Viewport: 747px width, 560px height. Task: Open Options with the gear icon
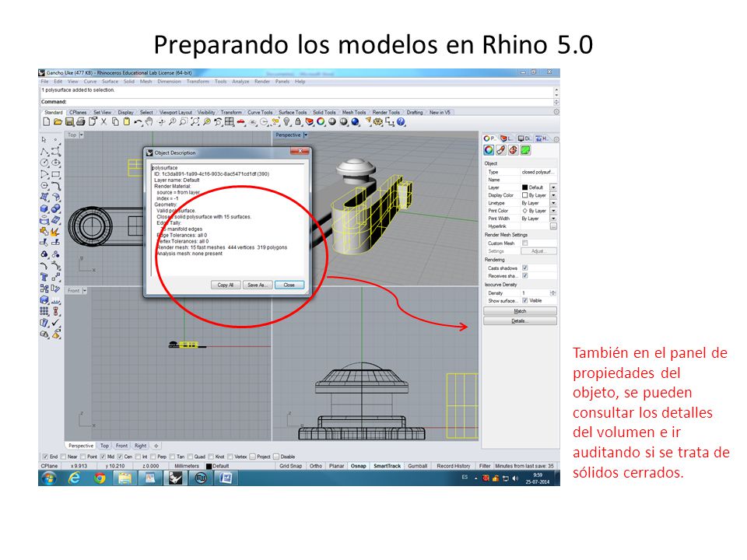tap(378, 122)
